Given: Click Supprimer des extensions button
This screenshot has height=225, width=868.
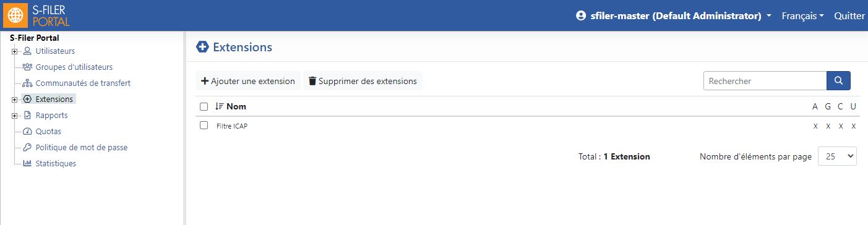Looking at the screenshot, I should click(363, 81).
